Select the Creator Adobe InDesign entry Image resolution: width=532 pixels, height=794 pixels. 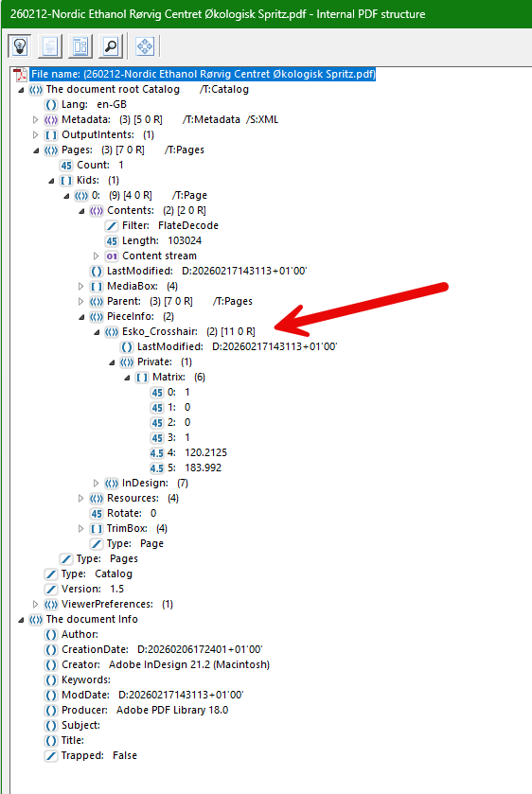(x=166, y=664)
